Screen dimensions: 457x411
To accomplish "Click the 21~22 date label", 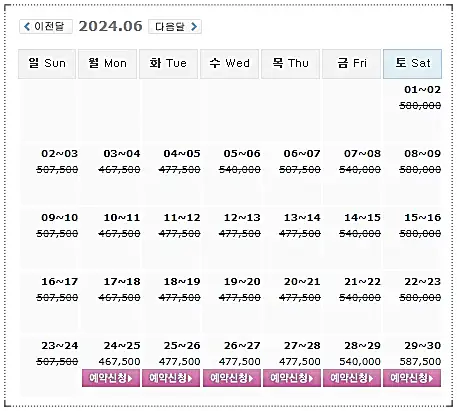I will coord(362,282).
